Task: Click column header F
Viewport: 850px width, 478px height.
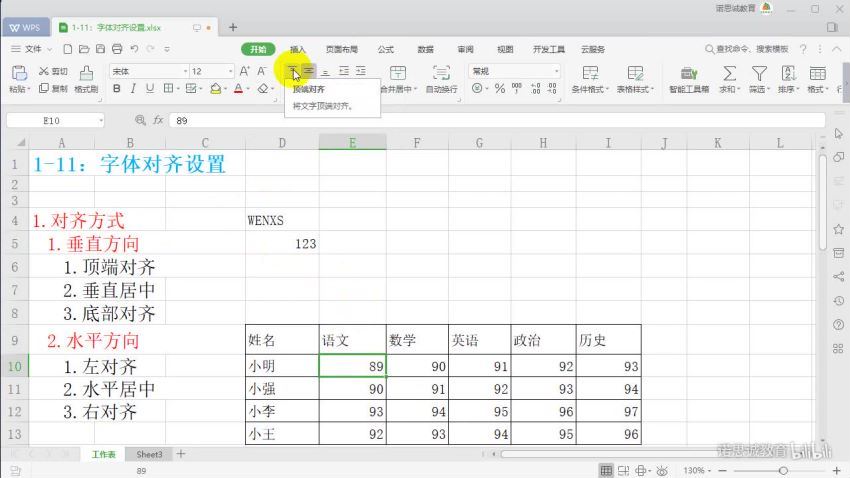Action: point(417,143)
